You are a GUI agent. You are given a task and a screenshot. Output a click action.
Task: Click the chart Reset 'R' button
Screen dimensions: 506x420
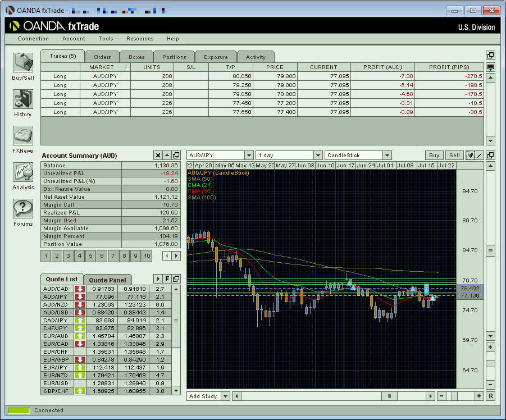490,396
